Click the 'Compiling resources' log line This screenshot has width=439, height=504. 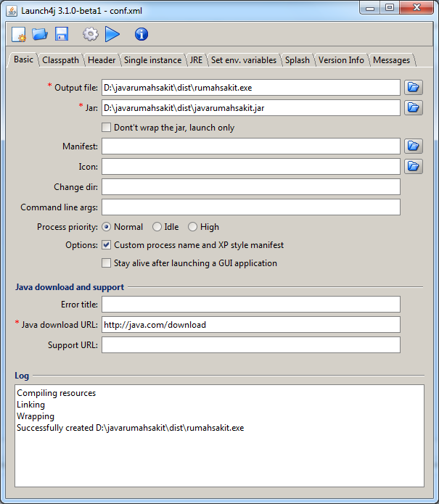[57, 393]
